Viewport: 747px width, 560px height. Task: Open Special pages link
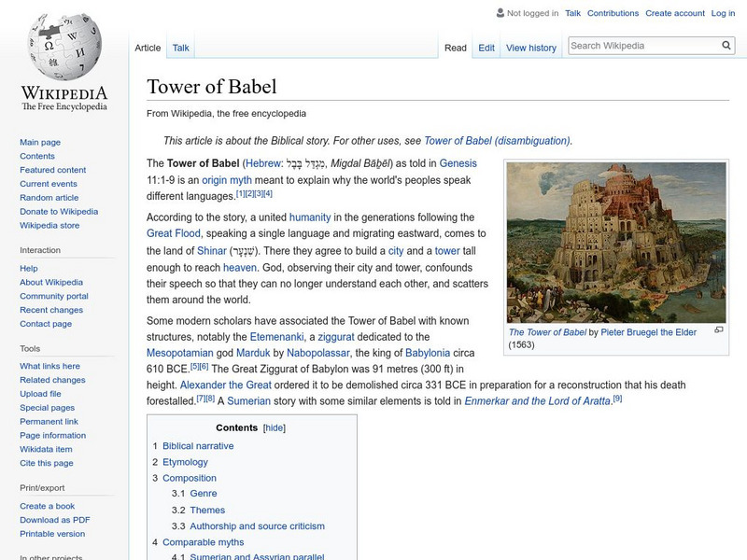tap(48, 407)
